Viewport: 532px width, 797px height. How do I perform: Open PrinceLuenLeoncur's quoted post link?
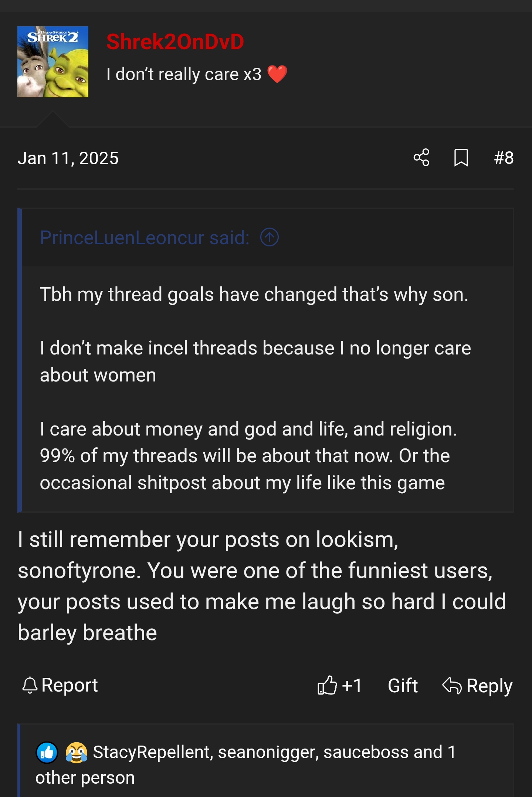point(144,238)
